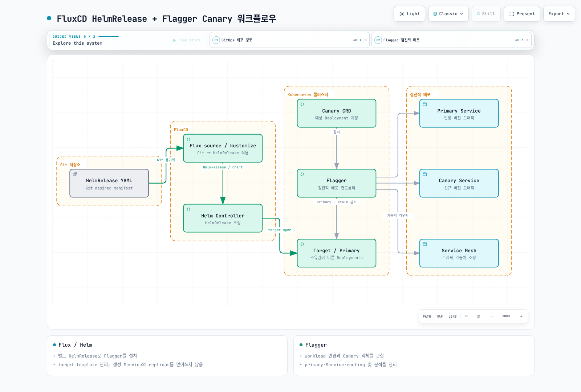Screen dimensions: 581x392
Task: Select guided view 02 Flagger 점진적 배포
Action: coord(451,40)
